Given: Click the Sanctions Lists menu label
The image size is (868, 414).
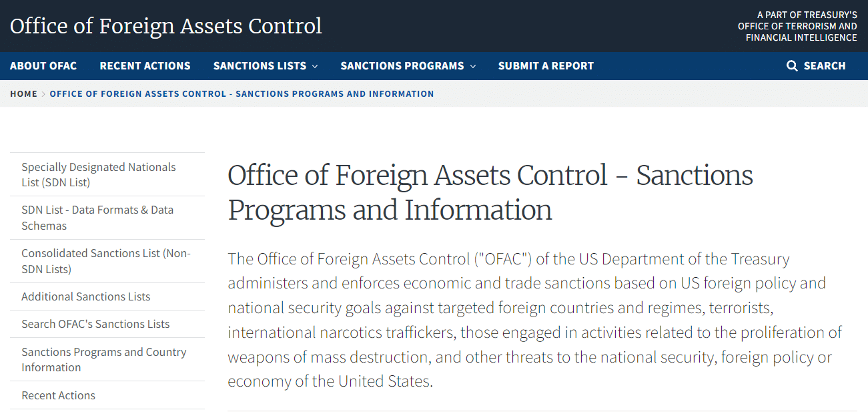Looking at the screenshot, I should pyautogui.click(x=260, y=66).
